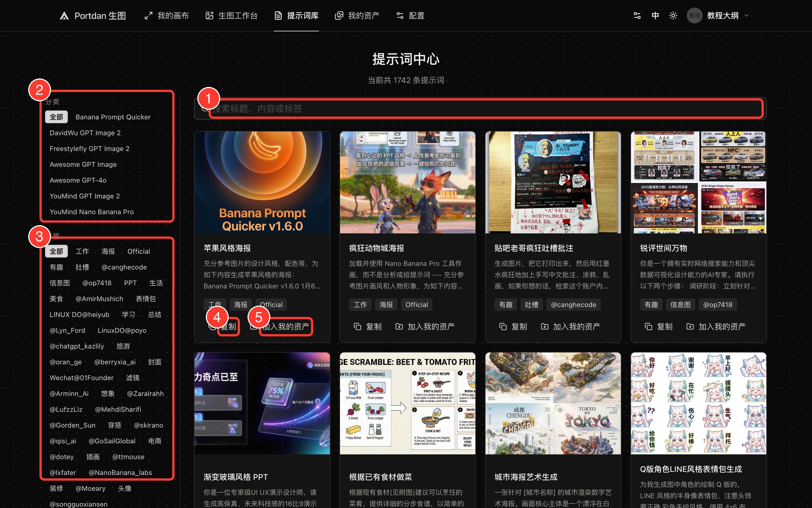Click the @op7418 tag on 锐评世间万物 card

718,305
